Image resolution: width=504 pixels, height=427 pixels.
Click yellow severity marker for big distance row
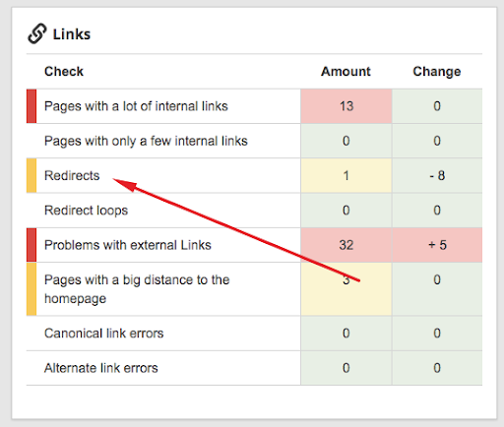(x=31, y=289)
